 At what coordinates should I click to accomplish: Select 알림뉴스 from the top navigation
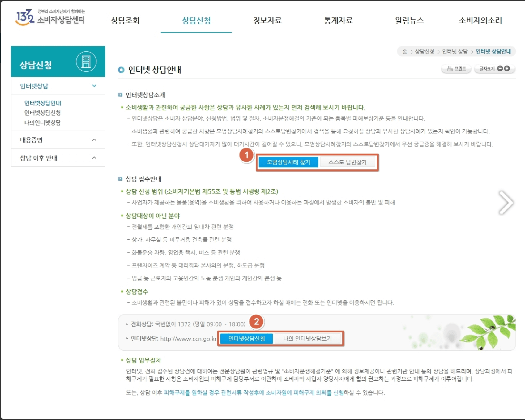point(409,21)
